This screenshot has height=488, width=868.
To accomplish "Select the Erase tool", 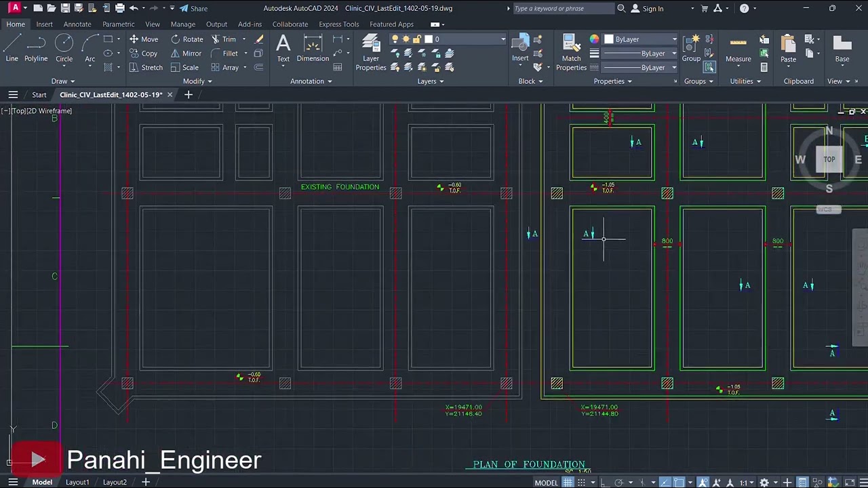I will [x=258, y=39].
